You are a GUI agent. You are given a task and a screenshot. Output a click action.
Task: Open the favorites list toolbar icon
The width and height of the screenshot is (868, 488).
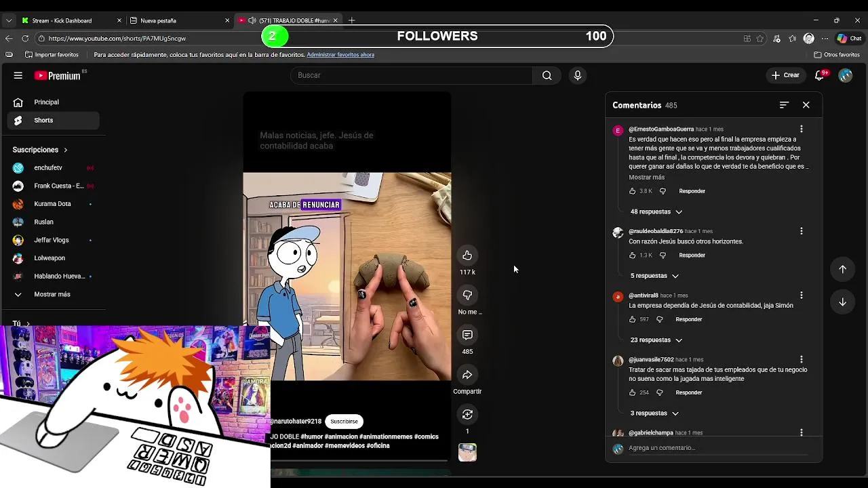click(792, 39)
